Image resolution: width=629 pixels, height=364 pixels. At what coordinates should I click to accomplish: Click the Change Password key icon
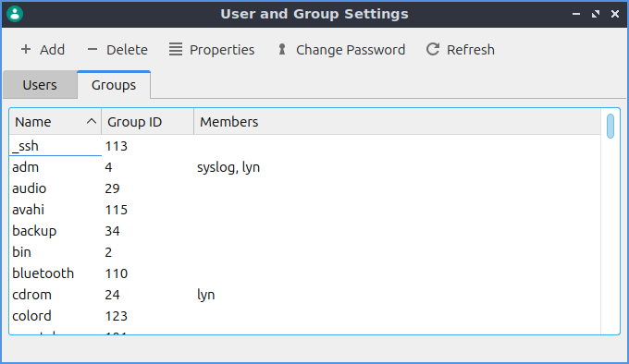[x=282, y=49]
